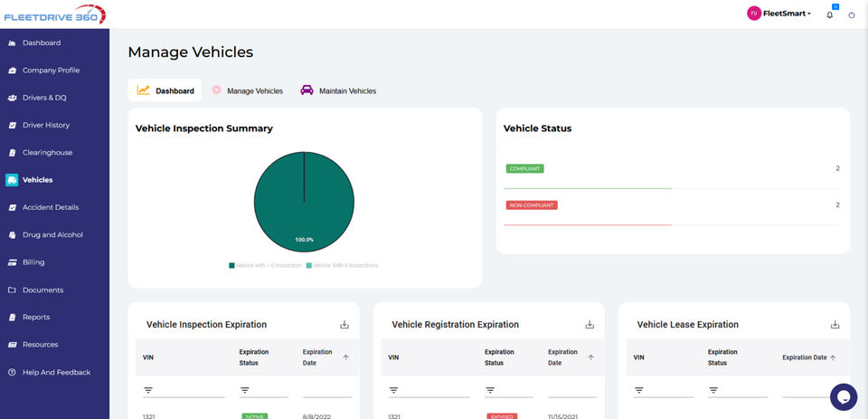Click the power logout icon
Viewport: 868px width, 419px height.
click(x=852, y=15)
